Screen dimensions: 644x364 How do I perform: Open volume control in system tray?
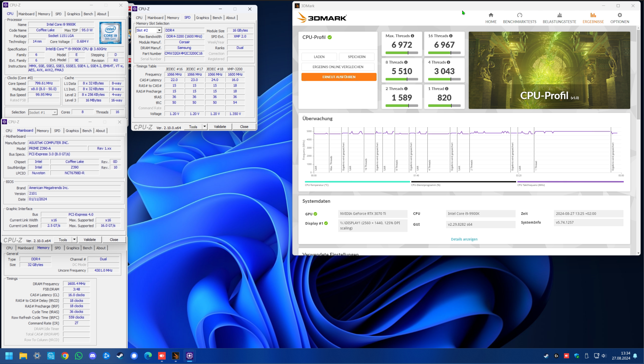(x=604, y=356)
